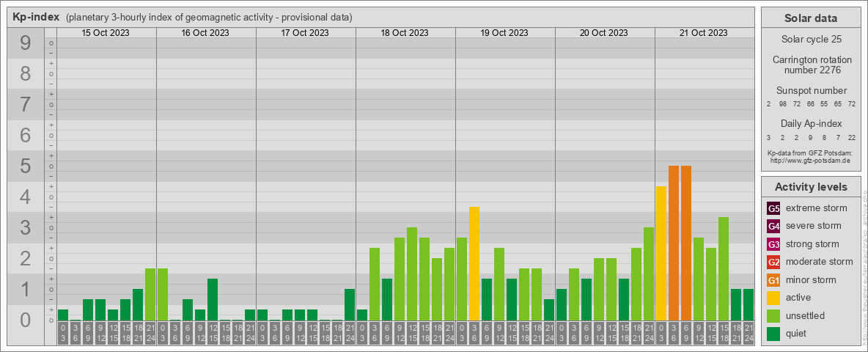Click the yellow active level swatch
Screen dimensions: 868x352
773,298
